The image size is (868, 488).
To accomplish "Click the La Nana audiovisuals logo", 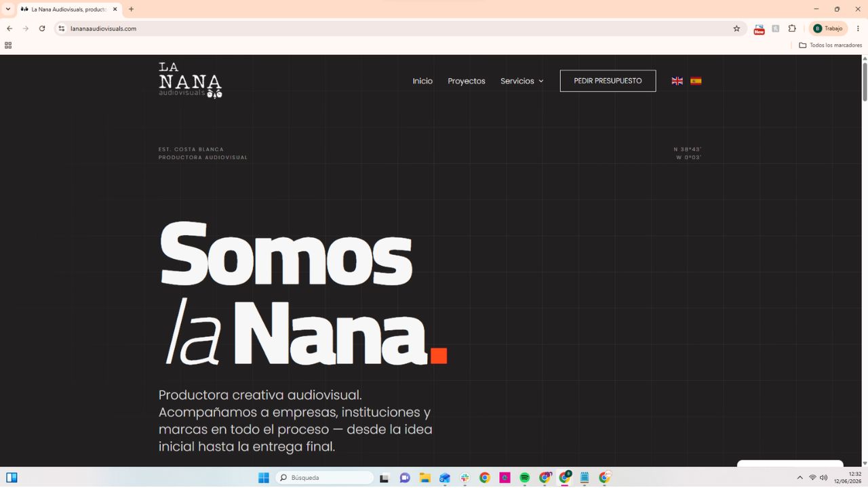I will (x=191, y=80).
